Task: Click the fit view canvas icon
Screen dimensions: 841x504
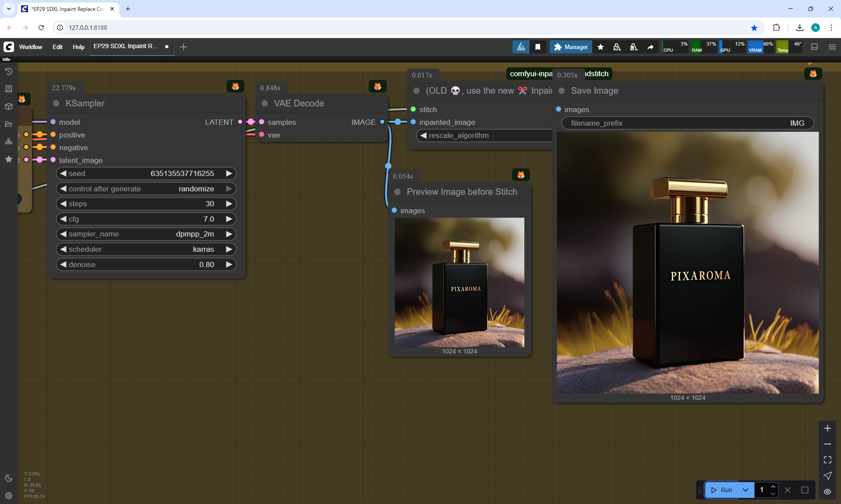Action: pyautogui.click(x=827, y=460)
